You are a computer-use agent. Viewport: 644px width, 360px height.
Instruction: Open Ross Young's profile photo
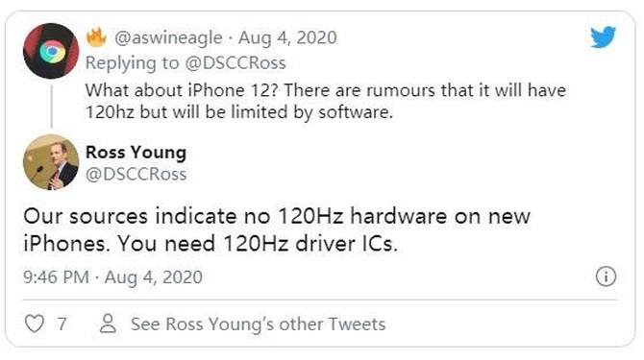coord(51,162)
